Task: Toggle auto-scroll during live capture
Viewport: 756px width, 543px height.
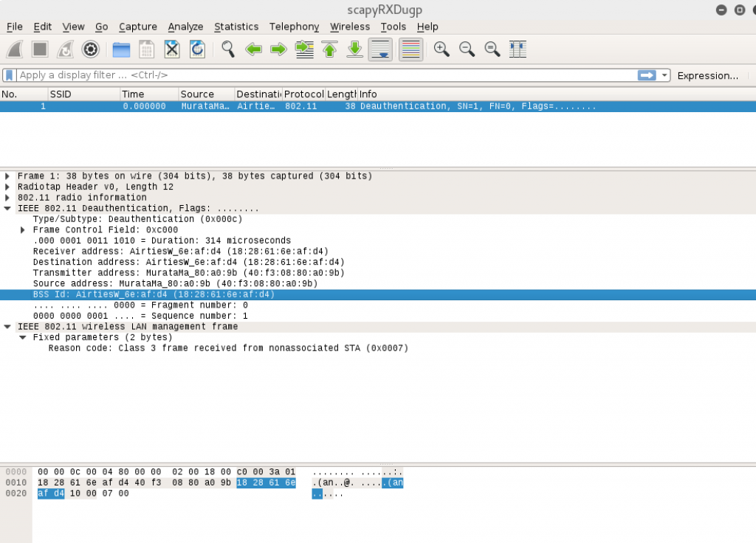Action: (x=380, y=49)
